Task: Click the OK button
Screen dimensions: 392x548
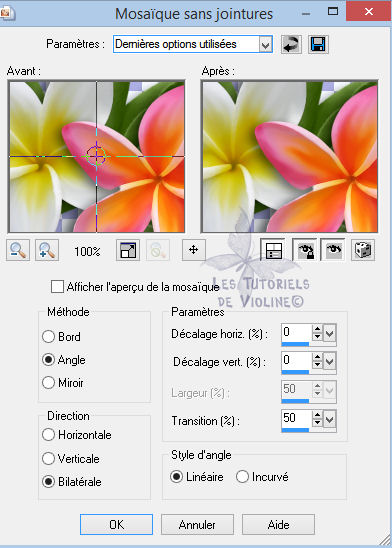Action: (116, 524)
